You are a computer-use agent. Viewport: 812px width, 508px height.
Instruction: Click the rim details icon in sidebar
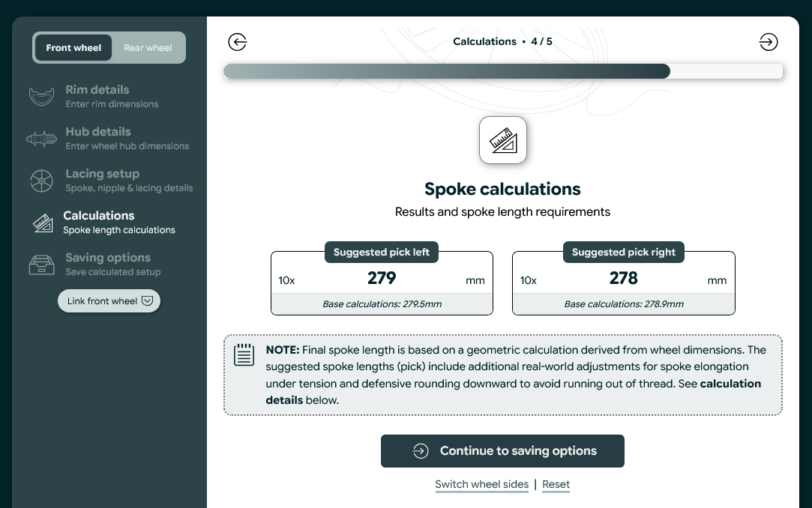[x=42, y=97]
